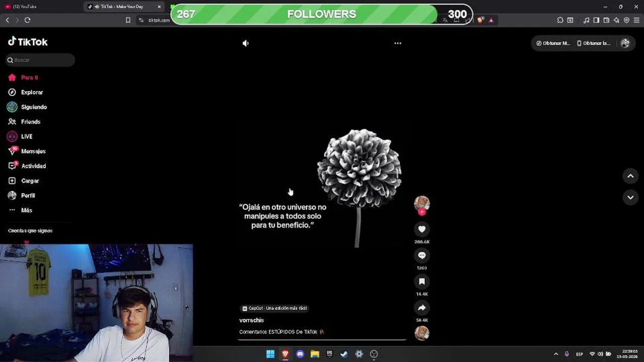Open Brave VPN shield icon
The width and height of the screenshot is (644, 362).
point(626,20)
